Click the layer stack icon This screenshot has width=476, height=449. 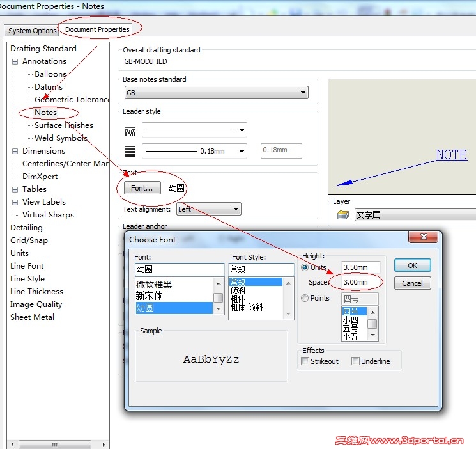(342, 216)
